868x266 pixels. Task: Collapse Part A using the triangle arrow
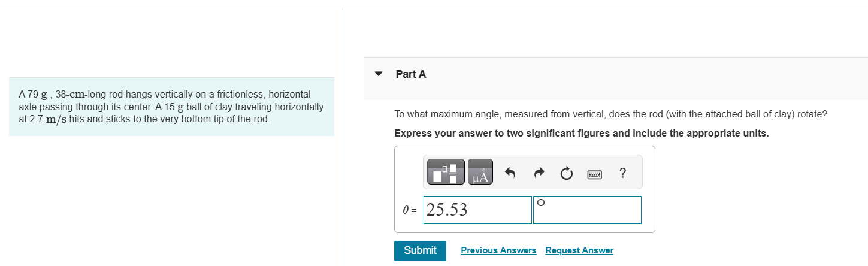click(x=378, y=74)
